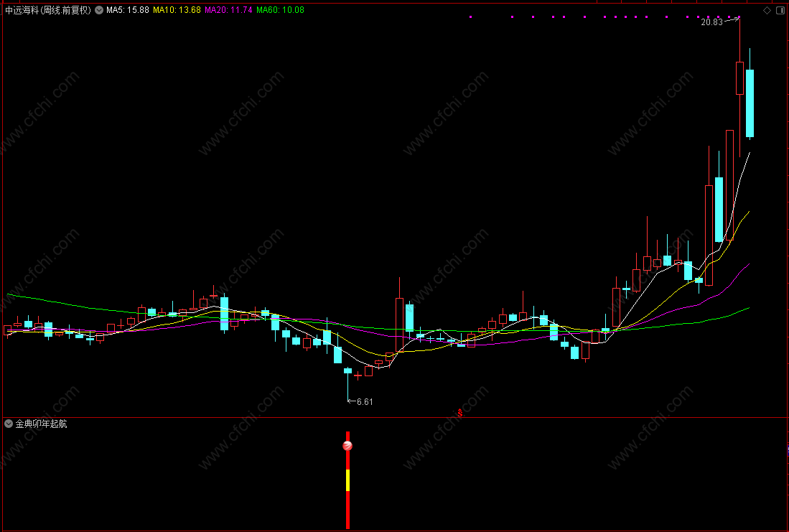Click the MA5: 15.88 label
789x532 pixels.
127,9
